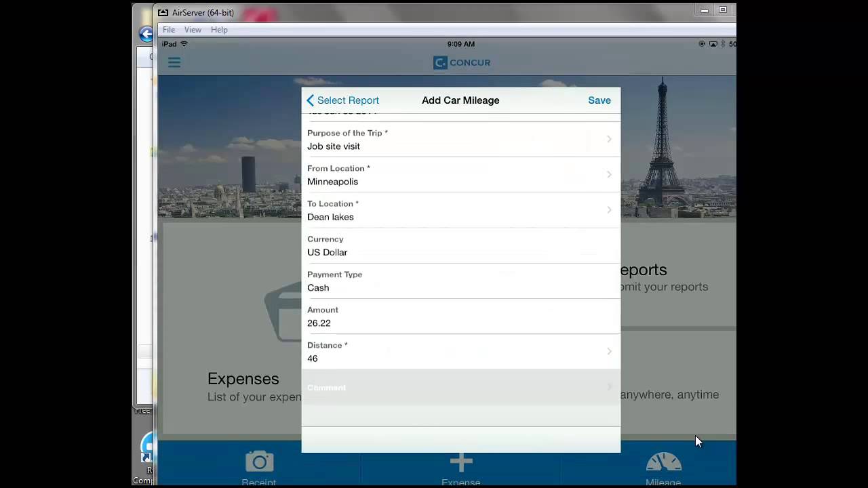Click the AirServer window title icon
The height and width of the screenshot is (488, 868).
163,12
